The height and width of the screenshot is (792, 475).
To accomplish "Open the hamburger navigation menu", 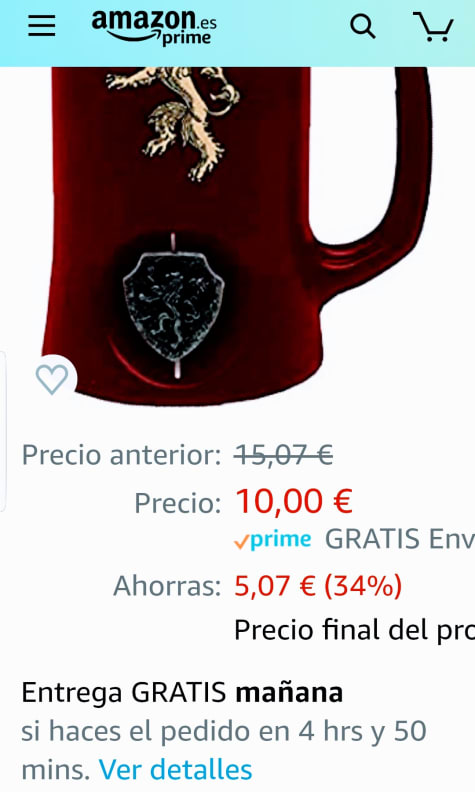I will click(x=41, y=25).
